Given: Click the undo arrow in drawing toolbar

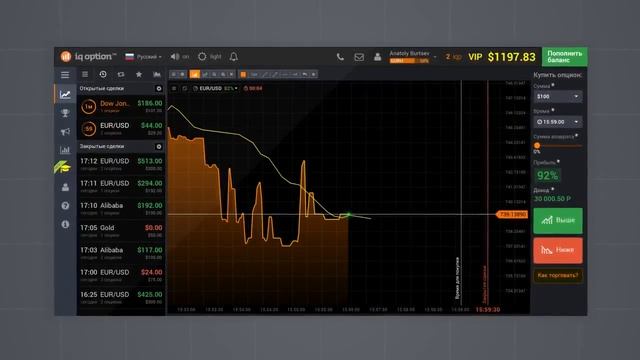Looking at the screenshot, I should click(304, 74).
